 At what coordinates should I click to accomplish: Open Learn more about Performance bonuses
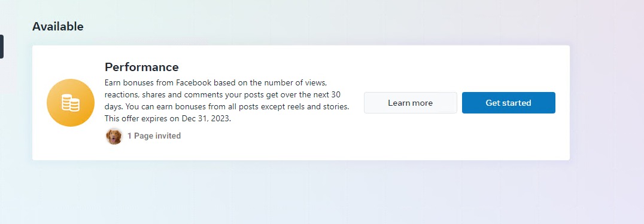(411, 103)
